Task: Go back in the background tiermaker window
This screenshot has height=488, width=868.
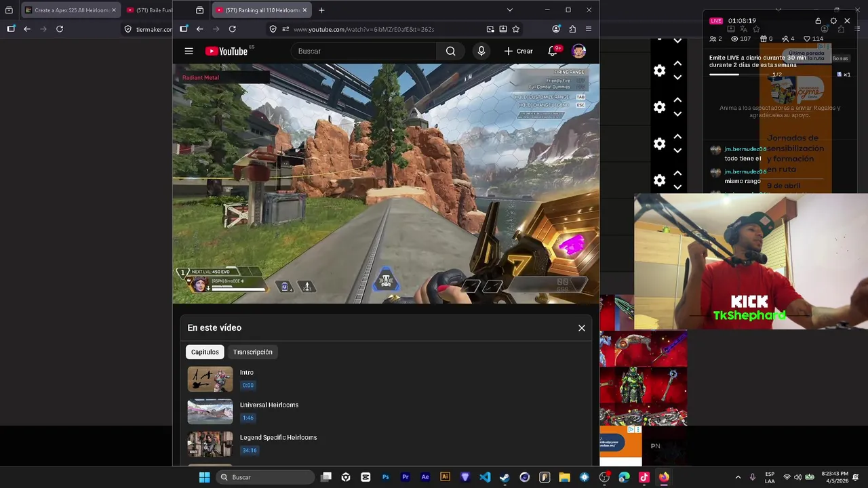Action: [x=27, y=29]
